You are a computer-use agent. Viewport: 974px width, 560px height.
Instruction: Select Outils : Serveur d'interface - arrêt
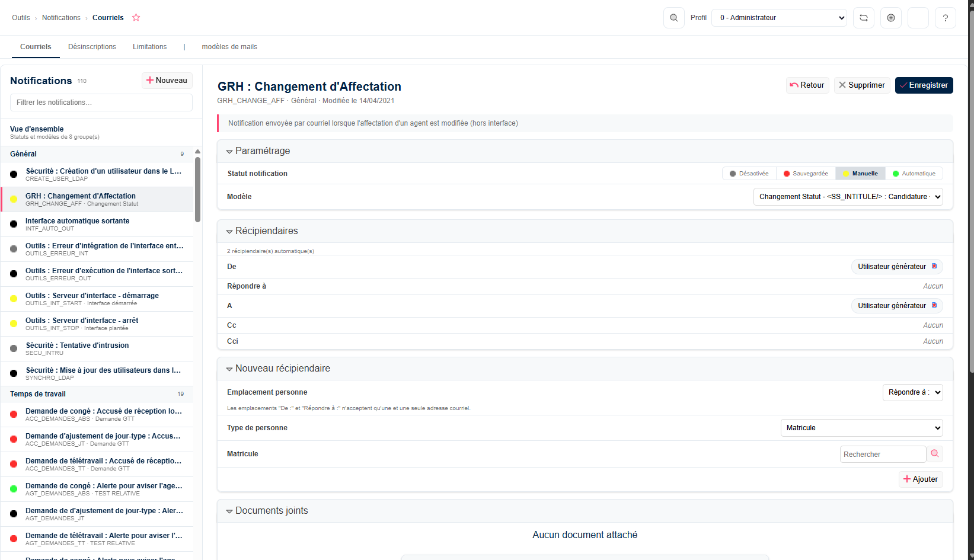coord(97,324)
